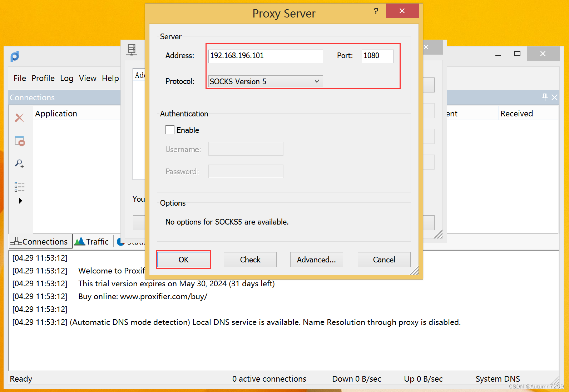Click the help question mark in Proxy Server dialog

(x=376, y=11)
